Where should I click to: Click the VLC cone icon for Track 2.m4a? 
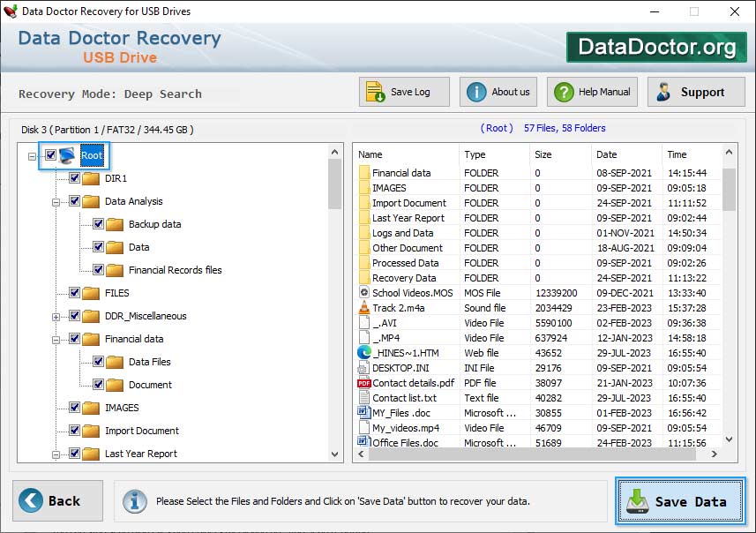click(x=364, y=308)
